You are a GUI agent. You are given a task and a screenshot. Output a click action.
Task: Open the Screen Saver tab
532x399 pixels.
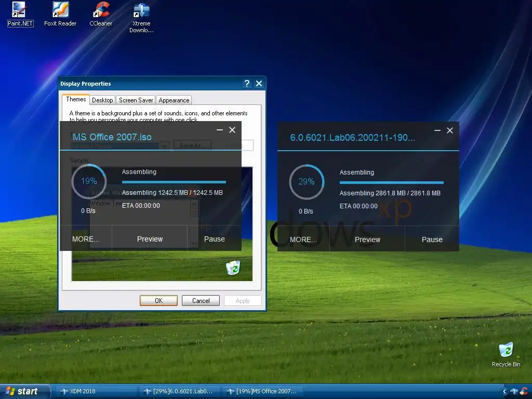pos(136,100)
